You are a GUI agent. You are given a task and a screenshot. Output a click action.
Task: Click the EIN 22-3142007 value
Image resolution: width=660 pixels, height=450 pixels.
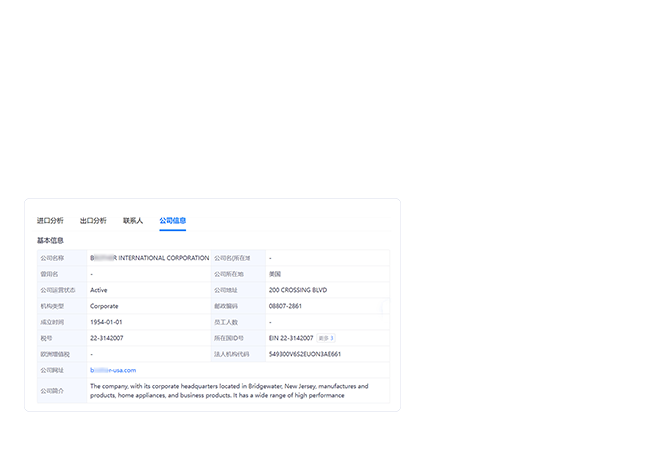pos(291,338)
